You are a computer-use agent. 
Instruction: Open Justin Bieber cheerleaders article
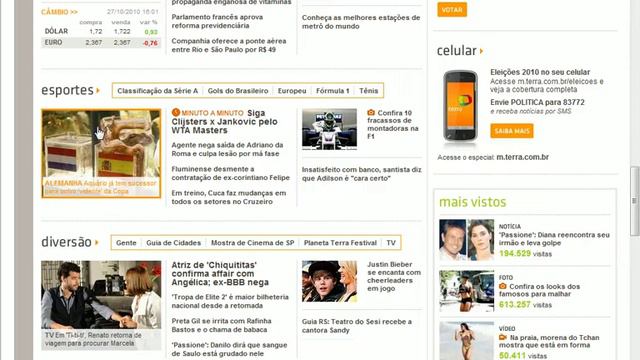coord(394,276)
